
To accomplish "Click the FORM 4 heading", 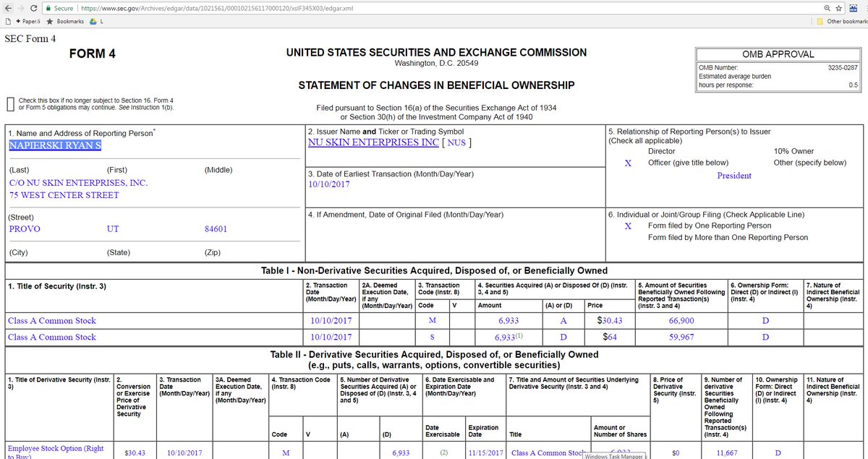I will coord(92,54).
